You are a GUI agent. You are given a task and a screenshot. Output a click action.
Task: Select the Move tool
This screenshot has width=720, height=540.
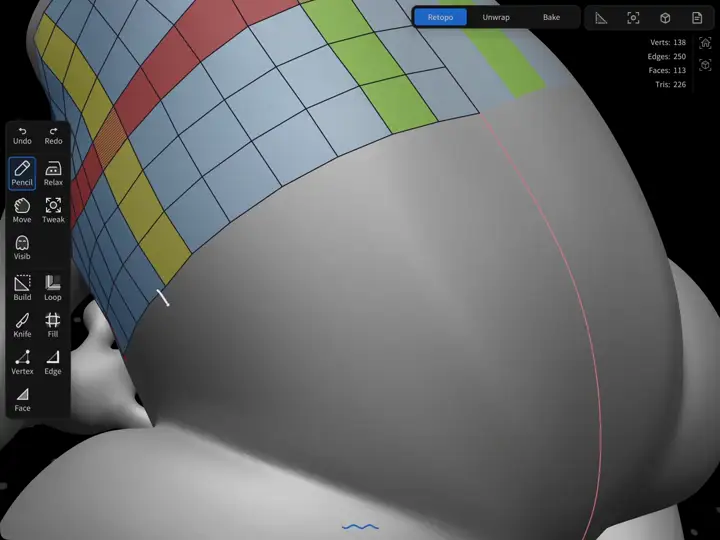(22, 210)
